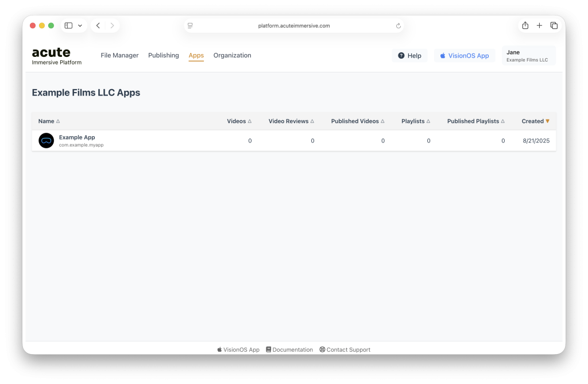The width and height of the screenshot is (588, 384).
Task: Toggle the Safari sidebar icon
Action: coord(68,26)
